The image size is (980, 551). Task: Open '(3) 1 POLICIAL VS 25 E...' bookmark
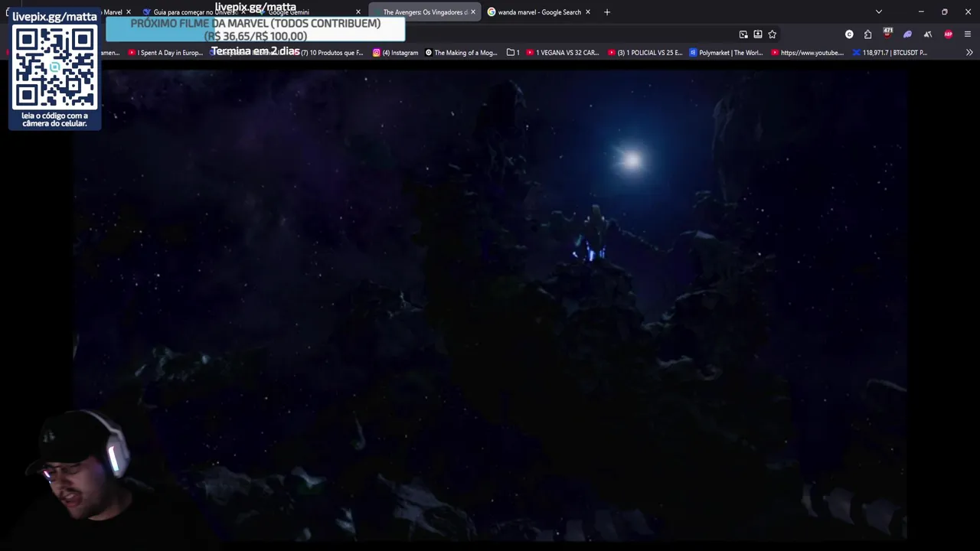coord(645,53)
